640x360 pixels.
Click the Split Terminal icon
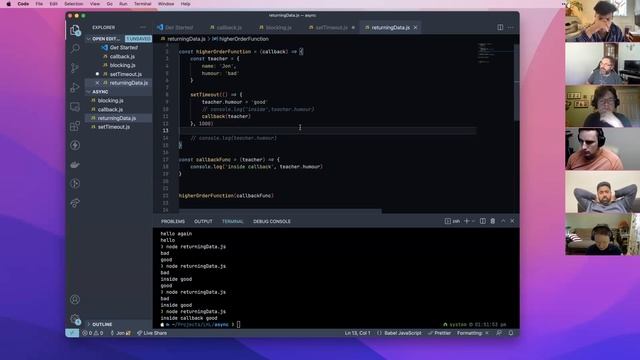483,221
